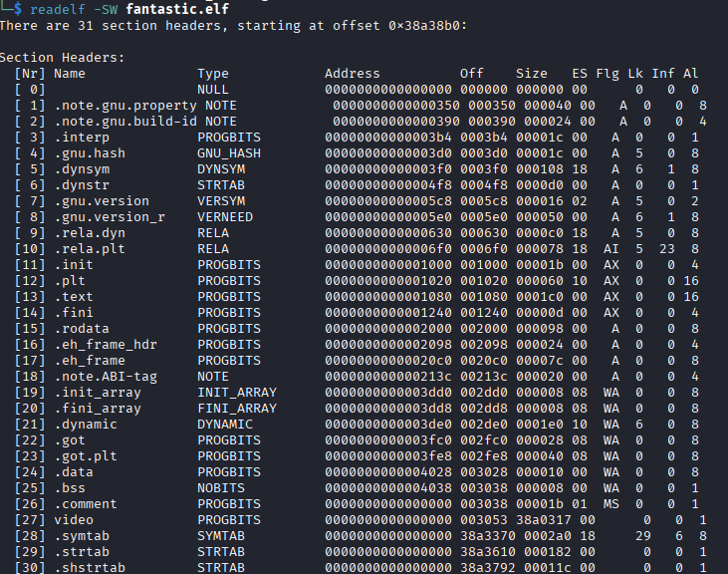Screen dimensions: 728x574
Task: Click the .got.plt section name
Action: [x=86, y=456]
